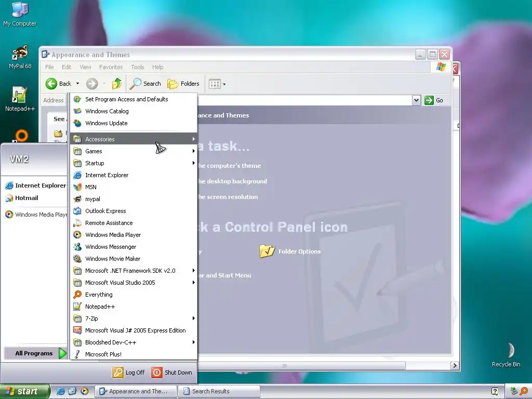Open Recycle Bin desktop icon

[x=506, y=354]
